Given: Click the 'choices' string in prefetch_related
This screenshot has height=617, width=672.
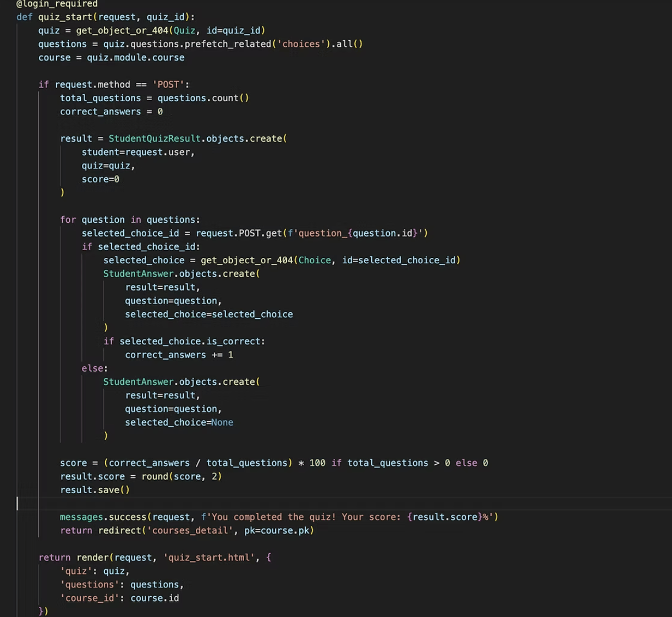Looking at the screenshot, I should pyautogui.click(x=301, y=44).
